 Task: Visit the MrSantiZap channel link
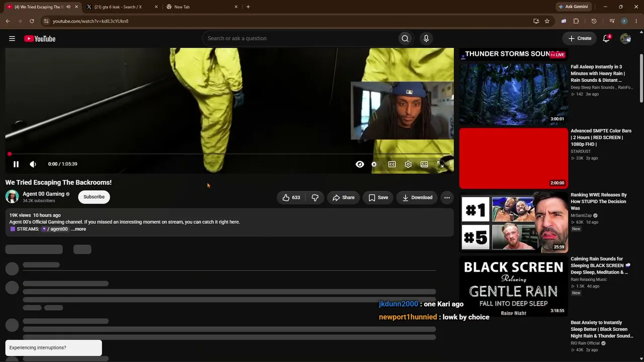(581, 216)
